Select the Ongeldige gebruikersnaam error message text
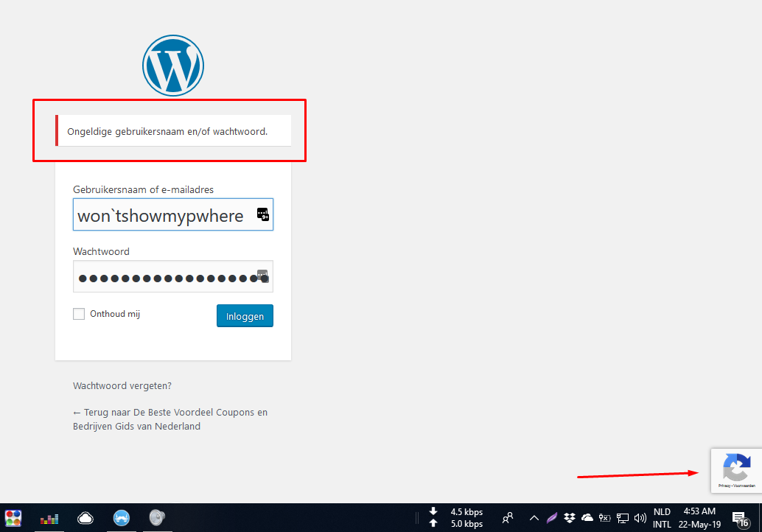This screenshot has width=762, height=532. click(x=167, y=132)
